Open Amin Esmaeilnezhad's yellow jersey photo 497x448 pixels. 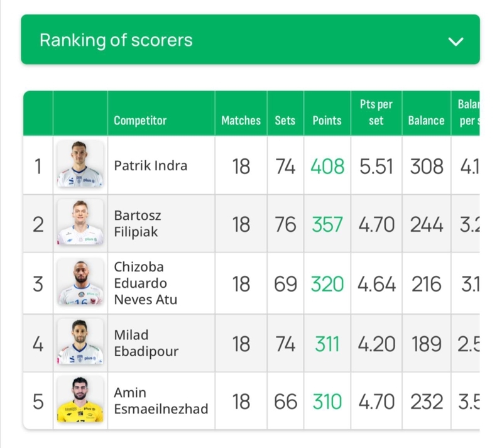point(80,399)
